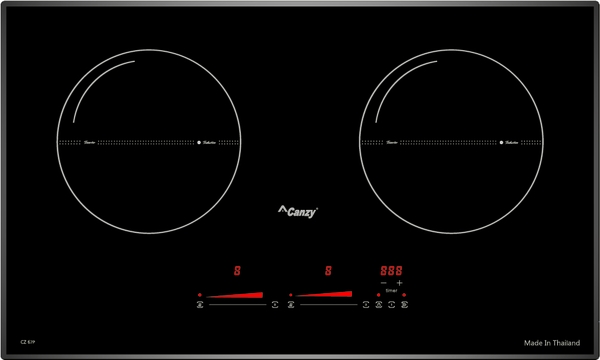The image size is (600, 360).
Task: Tap the red indicator dot left of Timer label
Action: coord(378,295)
